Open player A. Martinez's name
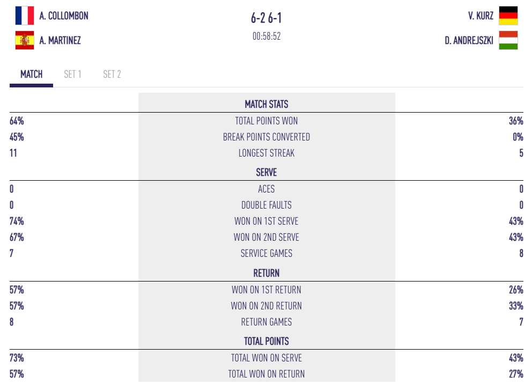 pyautogui.click(x=60, y=40)
